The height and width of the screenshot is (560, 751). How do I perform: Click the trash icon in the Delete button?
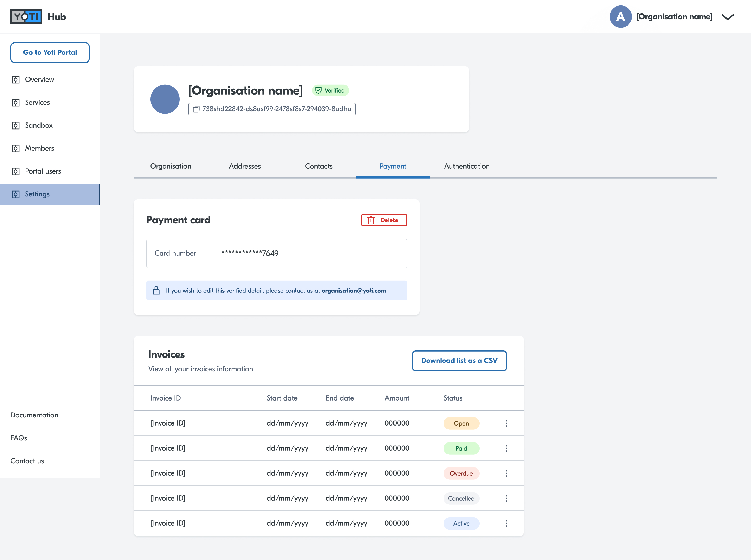[371, 220]
